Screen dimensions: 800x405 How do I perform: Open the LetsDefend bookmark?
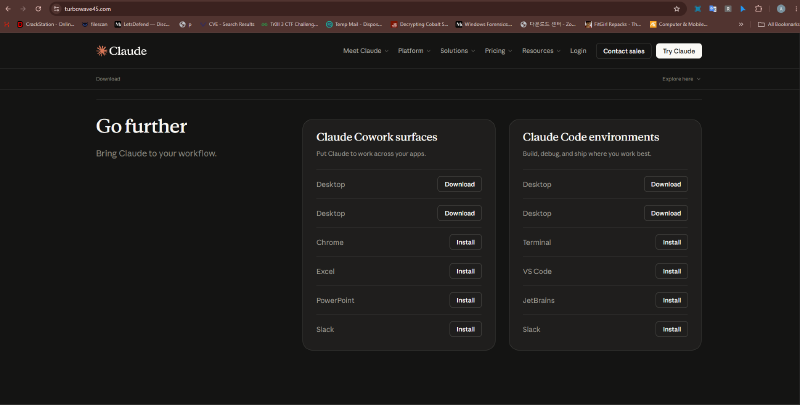click(142, 24)
